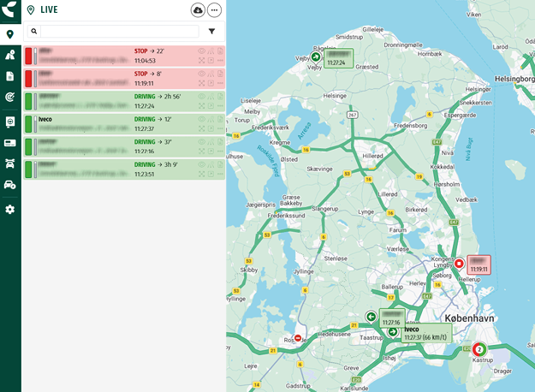Screen dimensions: 535x392
Task: Open more options for the Iveco row
Action: click(220, 128)
